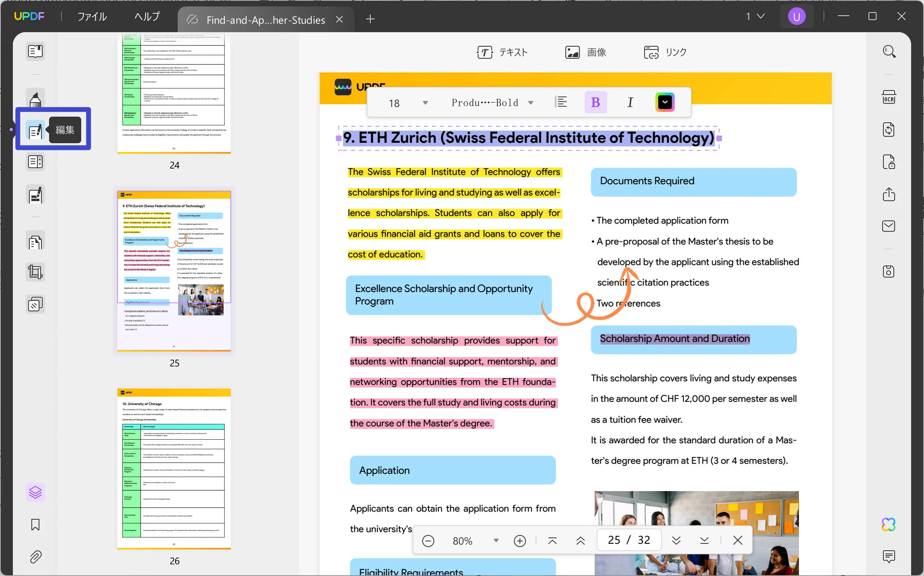
Task: Click the ヘルプ menu item
Action: point(145,16)
